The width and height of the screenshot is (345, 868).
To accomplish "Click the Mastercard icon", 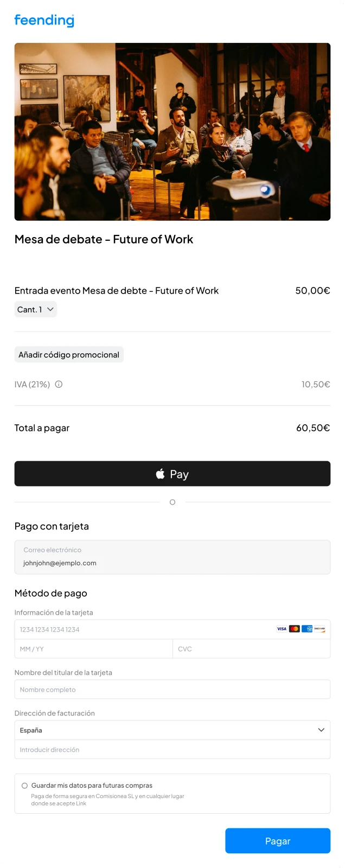I will (x=295, y=629).
